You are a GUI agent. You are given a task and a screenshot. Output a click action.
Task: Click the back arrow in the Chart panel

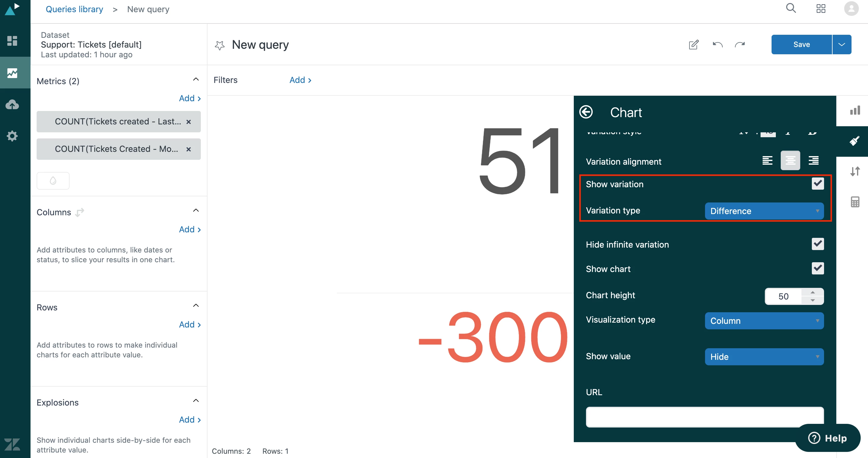point(586,112)
